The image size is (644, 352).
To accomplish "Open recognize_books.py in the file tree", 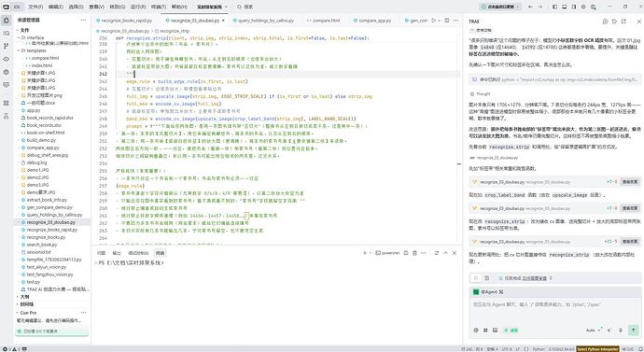I will tap(46, 237).
